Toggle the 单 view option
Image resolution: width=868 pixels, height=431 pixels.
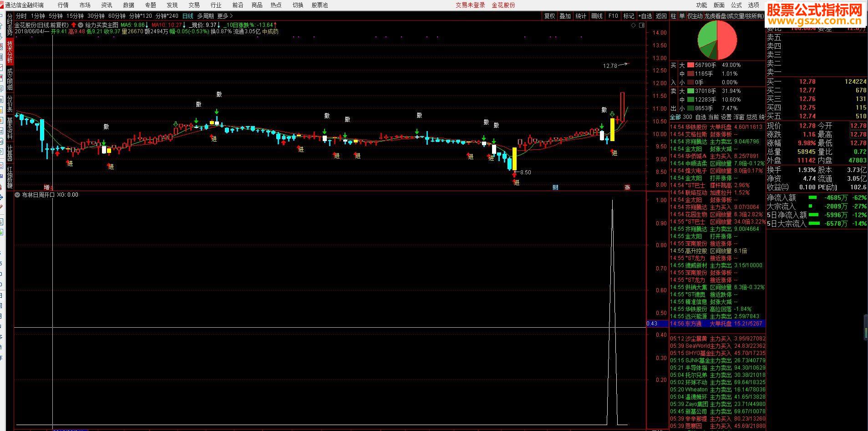tap(681, 16)
